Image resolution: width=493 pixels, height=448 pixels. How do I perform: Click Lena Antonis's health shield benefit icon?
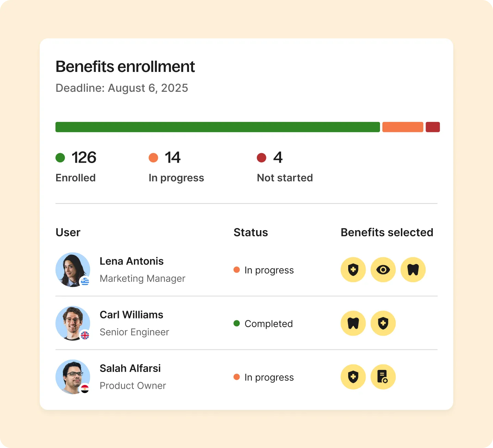(353, 270)
